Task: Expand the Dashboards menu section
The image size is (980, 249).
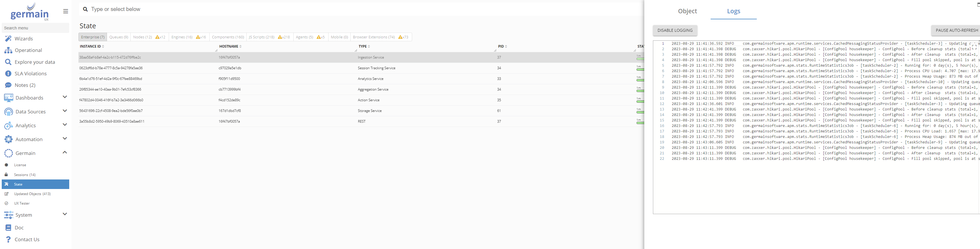Action: (65, 97)
